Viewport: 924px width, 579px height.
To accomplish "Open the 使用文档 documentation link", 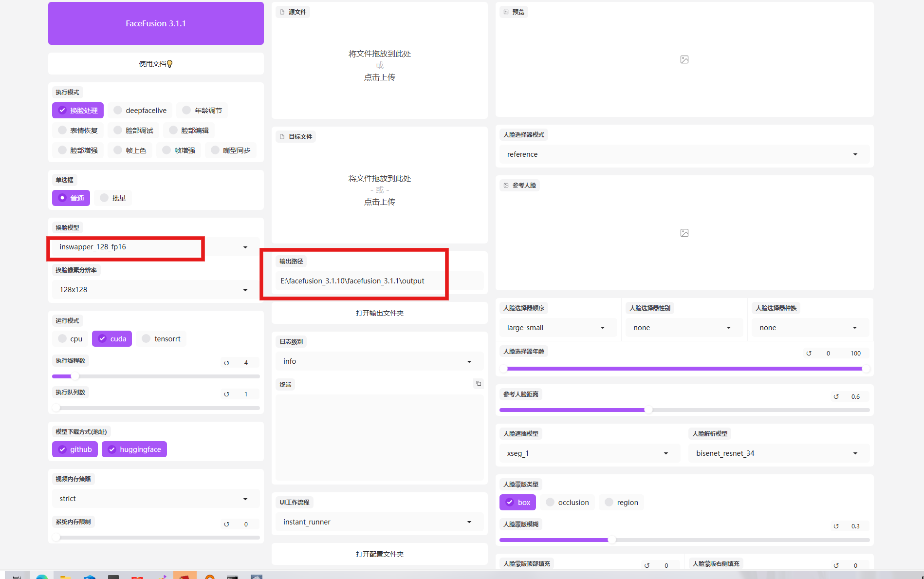I will [156, 64].
